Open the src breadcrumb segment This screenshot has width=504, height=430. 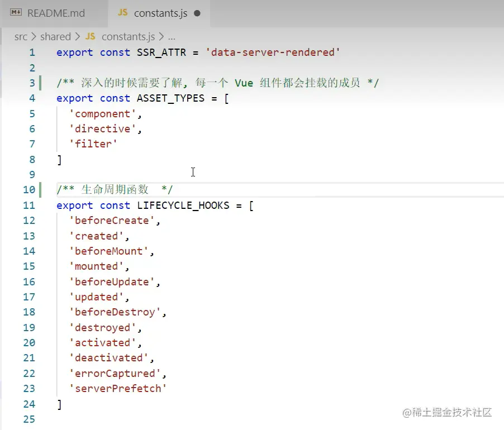21,37
